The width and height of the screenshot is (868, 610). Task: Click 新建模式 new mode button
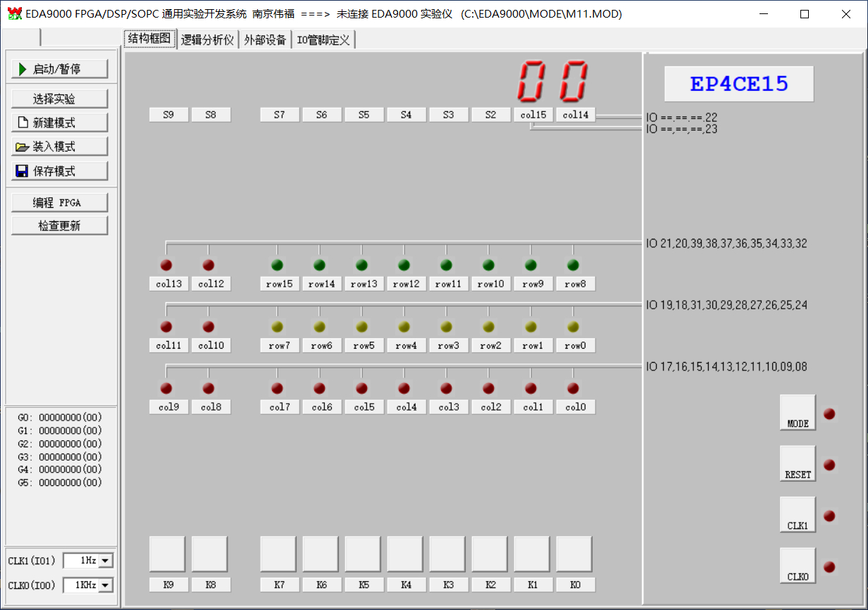pyautogui.click(x=59, y=123)
